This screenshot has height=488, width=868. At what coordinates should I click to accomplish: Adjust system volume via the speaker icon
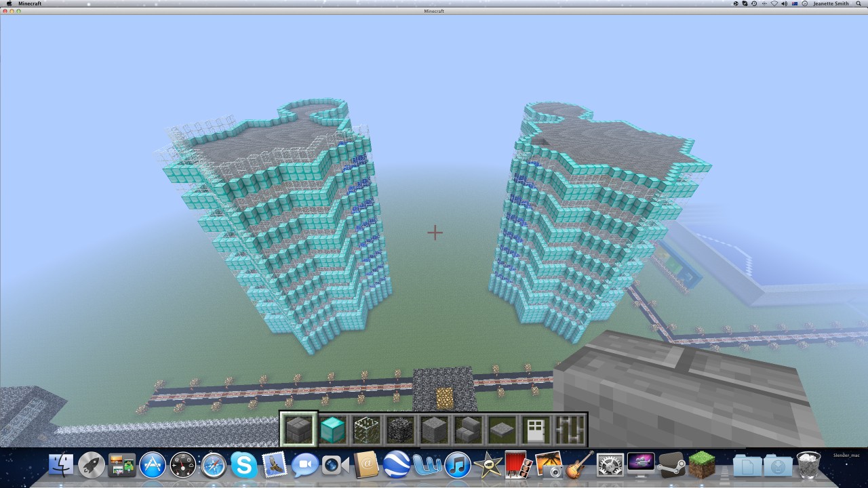(785, 3)
